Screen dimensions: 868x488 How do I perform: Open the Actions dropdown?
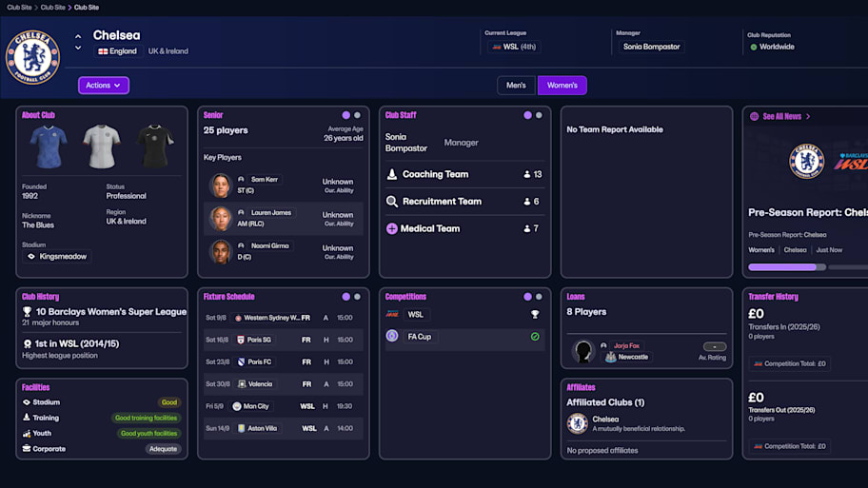pyautogui.click(x=104, y=86)
